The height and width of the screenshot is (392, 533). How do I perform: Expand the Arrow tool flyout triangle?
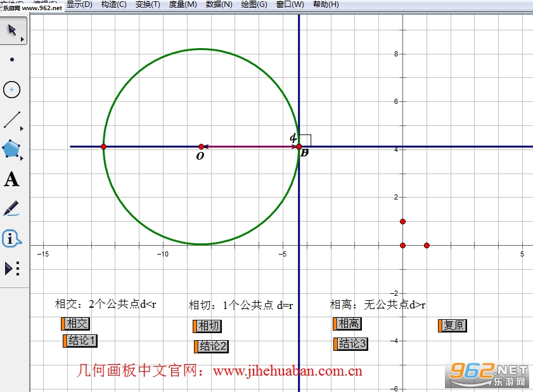pos(22,39)
